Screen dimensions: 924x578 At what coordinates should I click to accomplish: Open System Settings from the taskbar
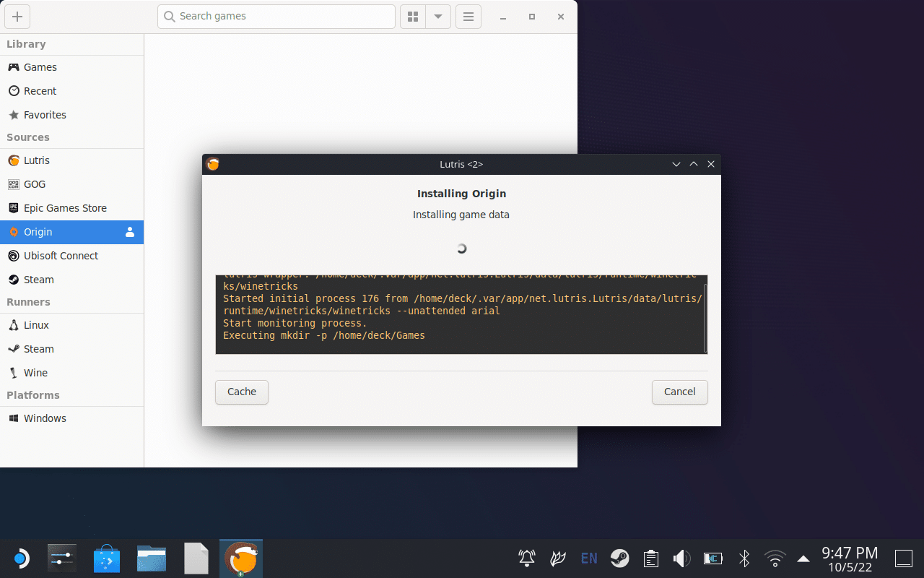click(62, 558)
